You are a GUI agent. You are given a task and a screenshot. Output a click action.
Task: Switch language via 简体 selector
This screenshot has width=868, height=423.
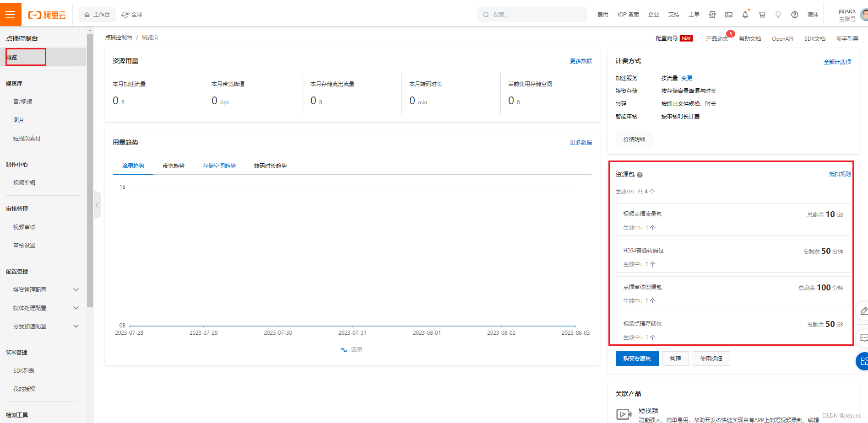pyautogui.click(x=813, y=15)
